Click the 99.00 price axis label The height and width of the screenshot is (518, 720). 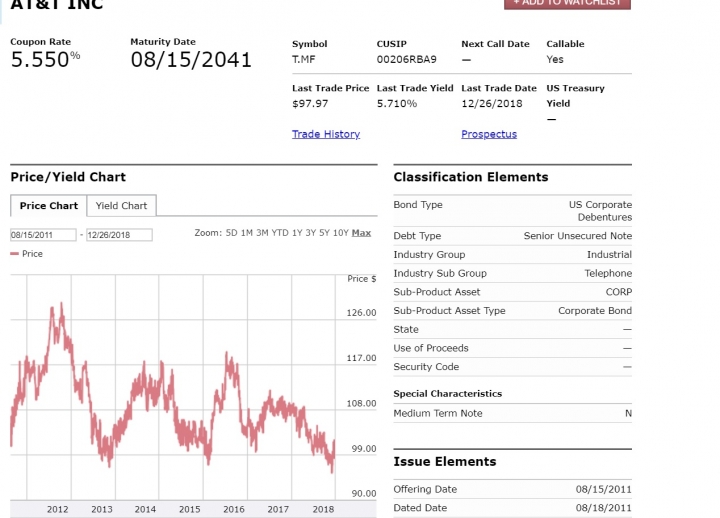click(x=364, y=449)
